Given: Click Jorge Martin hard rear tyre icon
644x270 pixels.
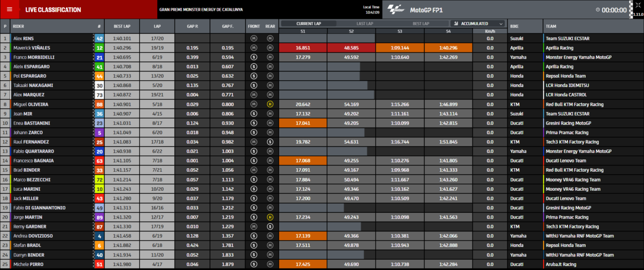Looking at the screenshot, I should [x=270, y=217].
